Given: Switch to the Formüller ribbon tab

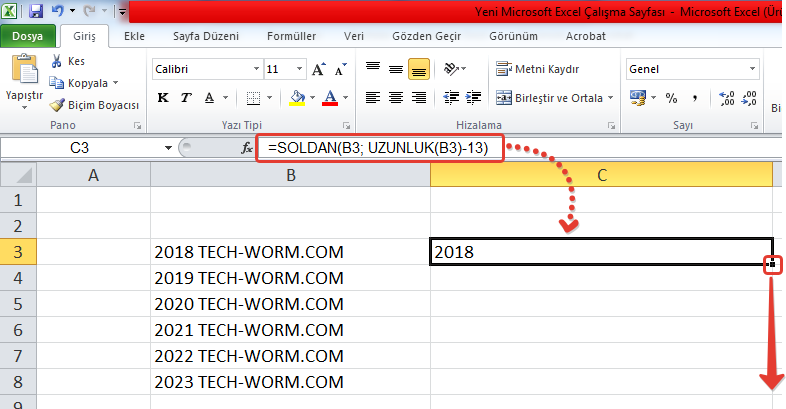Looking at the screenshot, I should [x=292, y=36].
